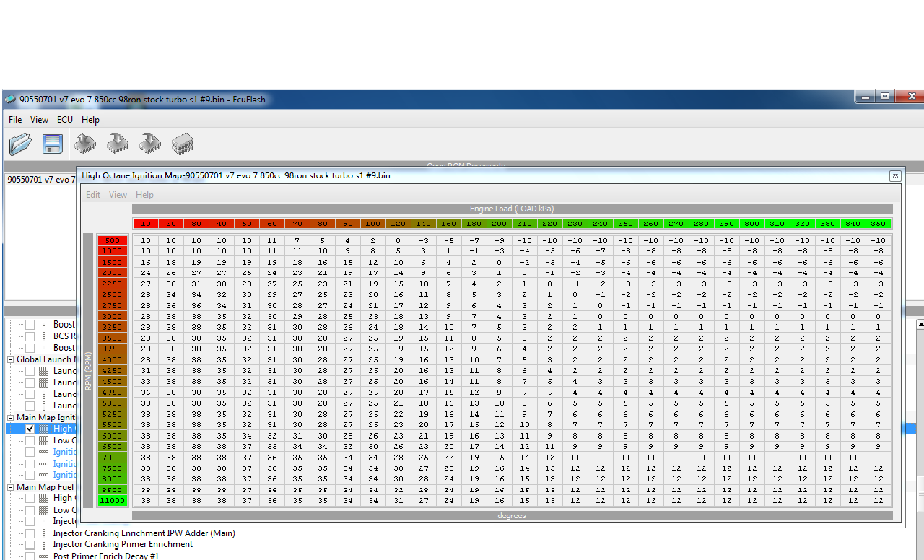924x560 pixels.
Task: Click the RPM (RPM) vertical axis title
Action: tap(88, 370)
